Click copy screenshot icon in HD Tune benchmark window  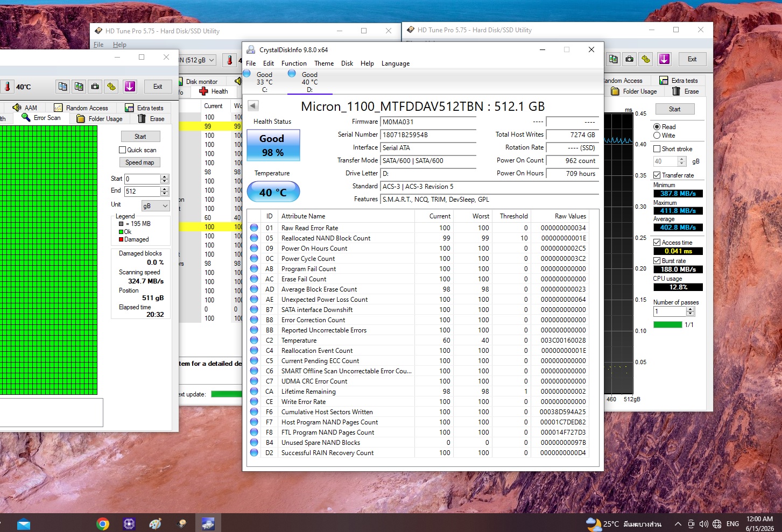click(613, 59)
